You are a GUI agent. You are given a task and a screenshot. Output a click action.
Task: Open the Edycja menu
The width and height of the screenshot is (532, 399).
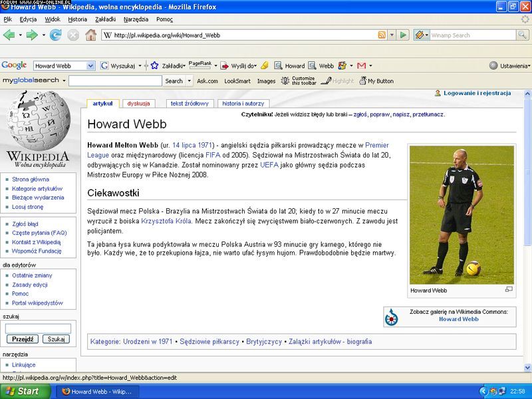pyautogui.click(x=28, y=19)
